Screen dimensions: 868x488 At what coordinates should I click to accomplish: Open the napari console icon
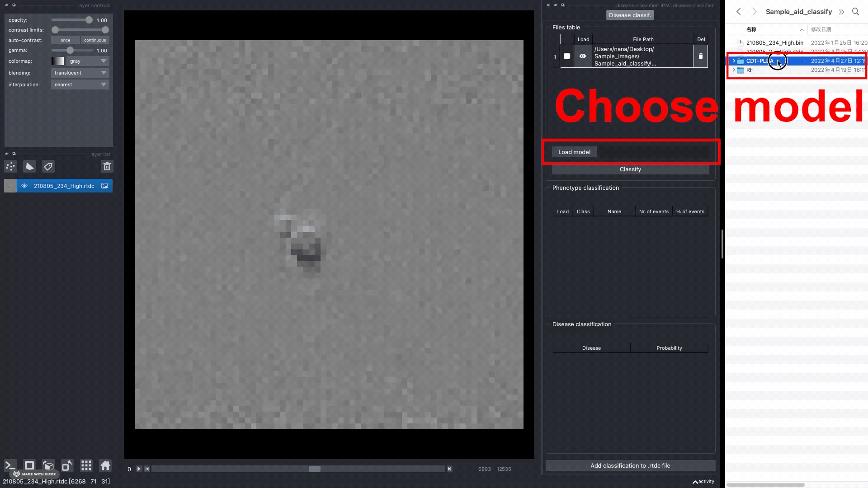pyautogui.click(x=10, y=465)
